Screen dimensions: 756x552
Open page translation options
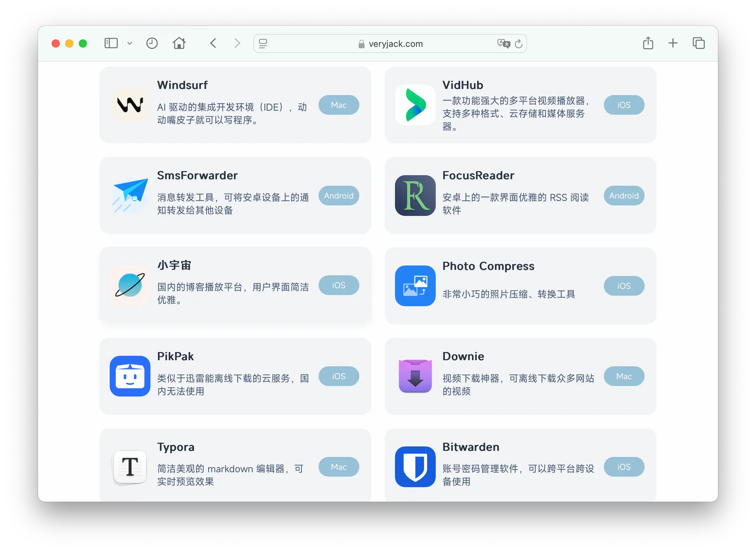click(x=504, y=43)
